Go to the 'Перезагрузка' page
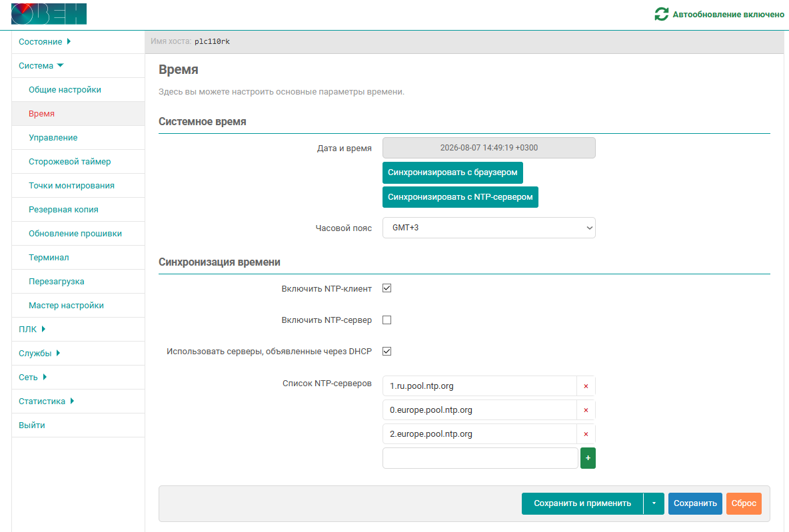Viewport: 789px width, 532px height. point(57,282)
